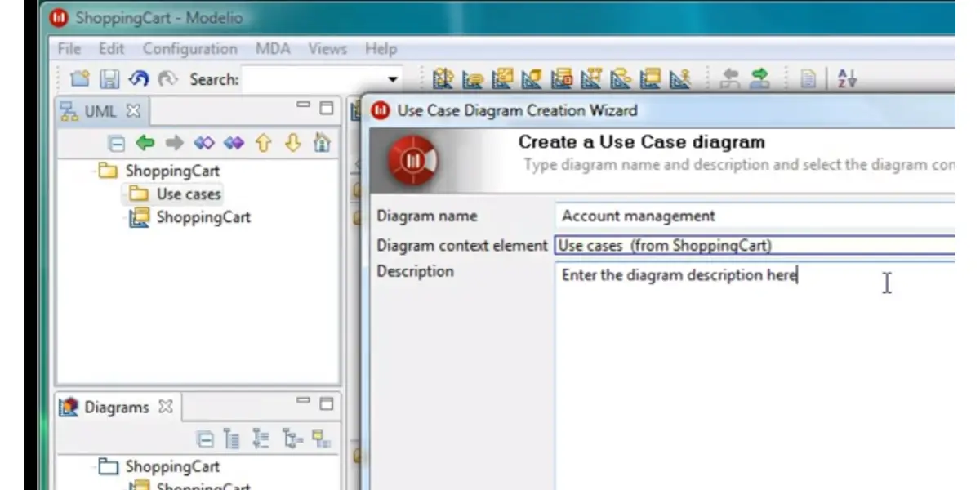Click the Diagram name field

[755, 216]
